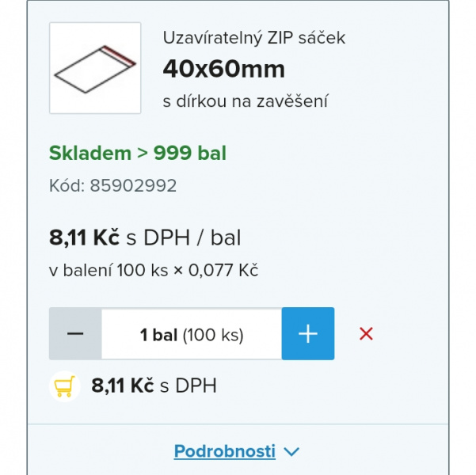The height and width of the screenshot is (475, 476).
Task: Select the 's dírkou na zavěšení' subtitle
Action: tap(246, 101)
